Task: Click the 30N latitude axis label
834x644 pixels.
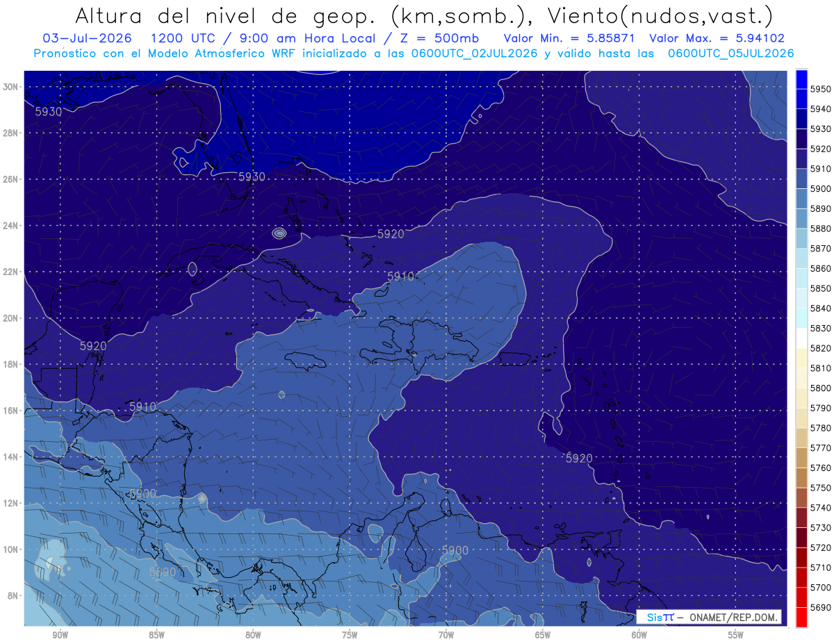Action: (12, 86)
